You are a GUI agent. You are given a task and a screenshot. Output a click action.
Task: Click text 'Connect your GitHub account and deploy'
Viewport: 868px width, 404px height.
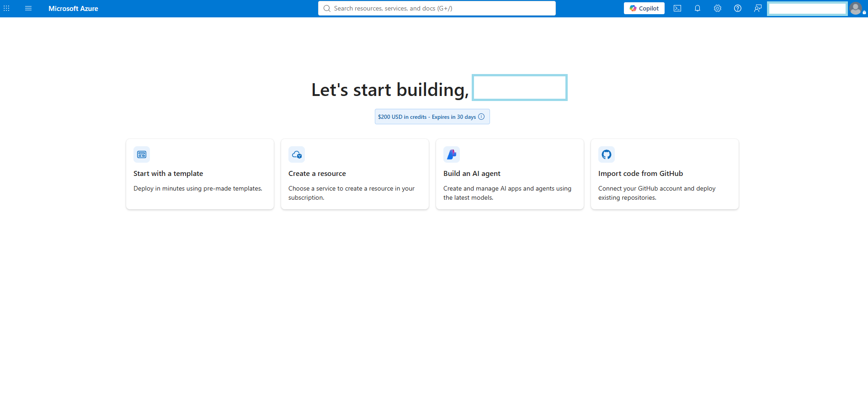coord(657,188)
